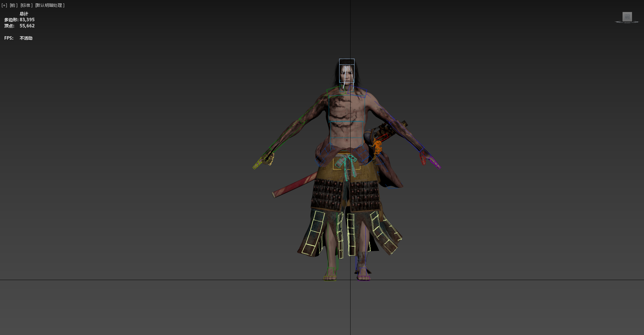Select the blue foot bone, screen right
The height and width of the screenshot is (335, 644).
click(363, 272)
